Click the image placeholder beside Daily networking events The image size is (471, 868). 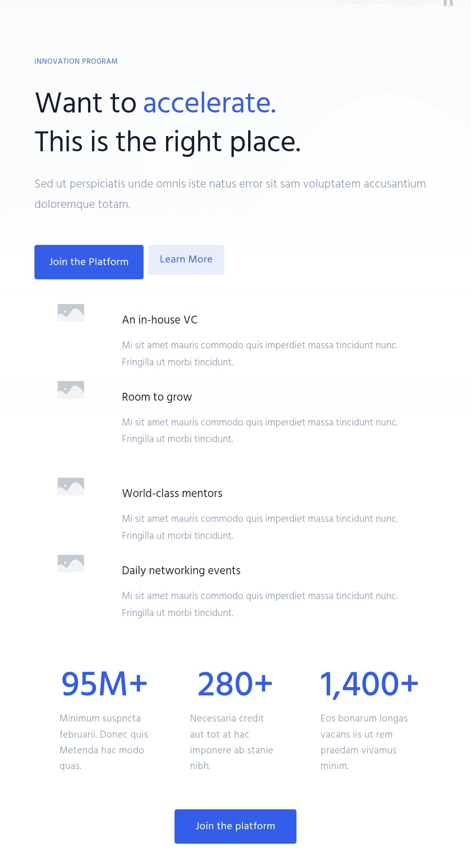point(71,564)
